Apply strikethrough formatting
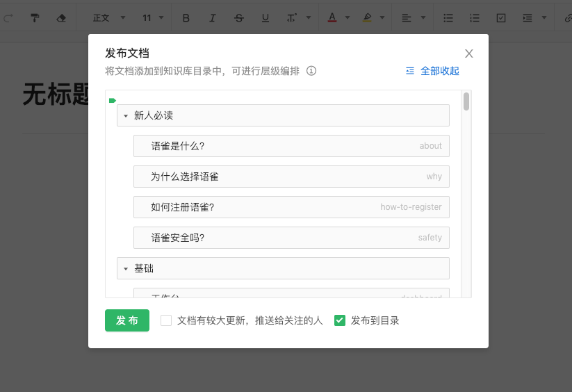This screenshot has width=572, height=392. [239, 17]
